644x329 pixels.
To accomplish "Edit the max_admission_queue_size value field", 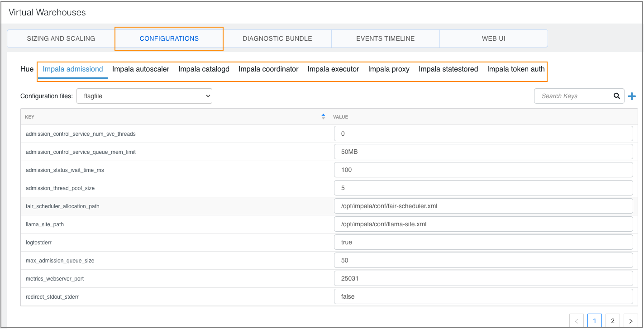I will [x=483, y=260].
